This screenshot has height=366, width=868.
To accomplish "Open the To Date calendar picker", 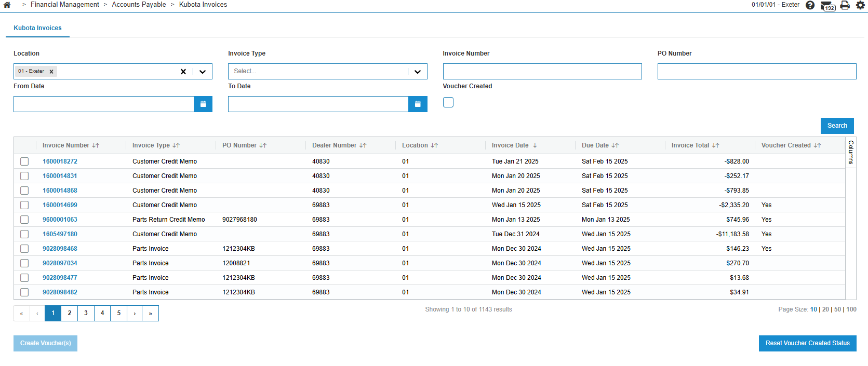I will click(418, 104).
